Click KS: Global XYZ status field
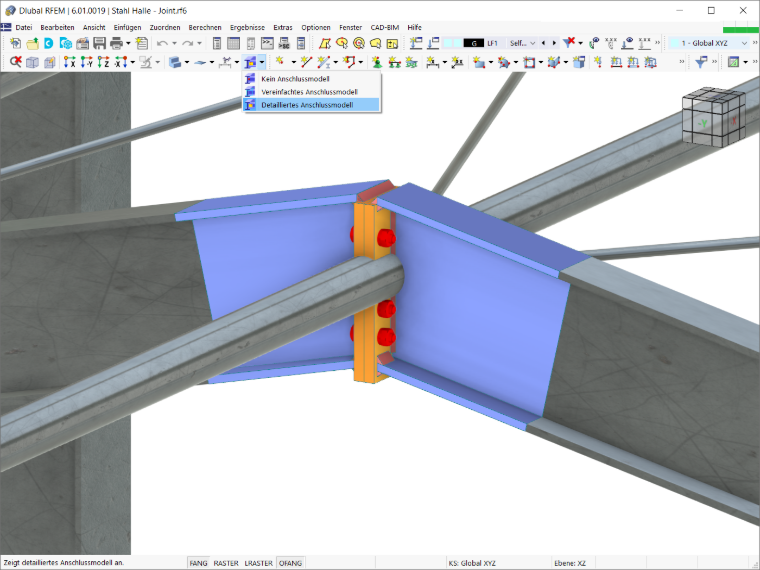The height and width of the screenshot is (570, 760). click(x=472, y=563)
